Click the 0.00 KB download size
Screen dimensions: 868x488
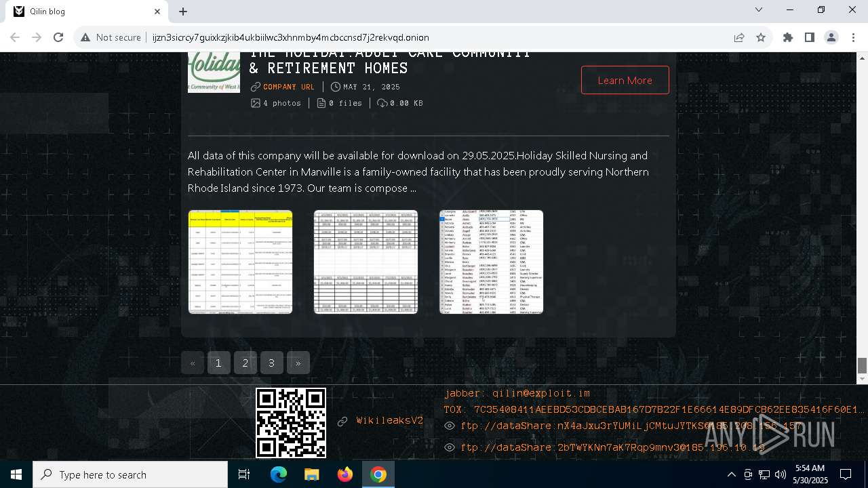tap(400, 103)
